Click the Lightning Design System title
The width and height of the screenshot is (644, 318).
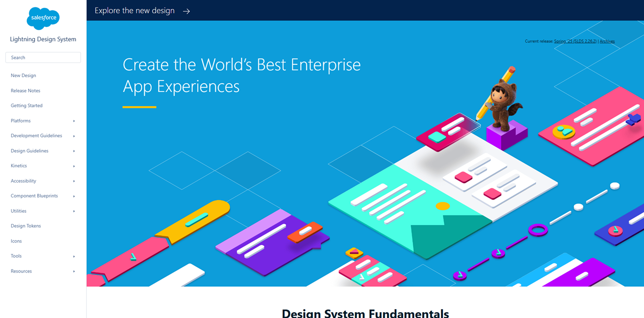pyautogui.click(x=43, y=39)
